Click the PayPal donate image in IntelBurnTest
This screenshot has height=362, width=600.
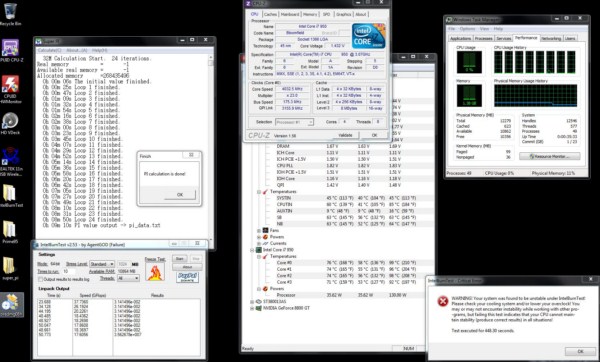pos(187,277)
